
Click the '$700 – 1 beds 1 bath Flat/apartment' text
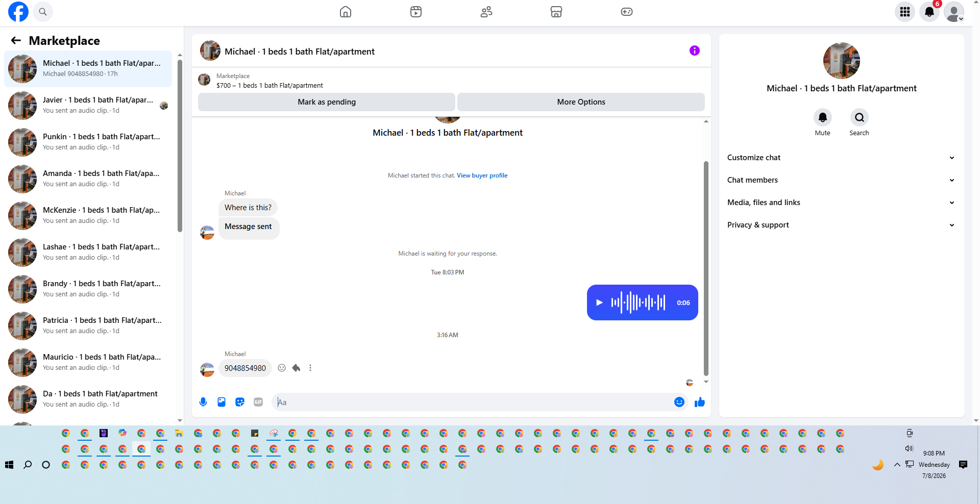pos(269,86)
